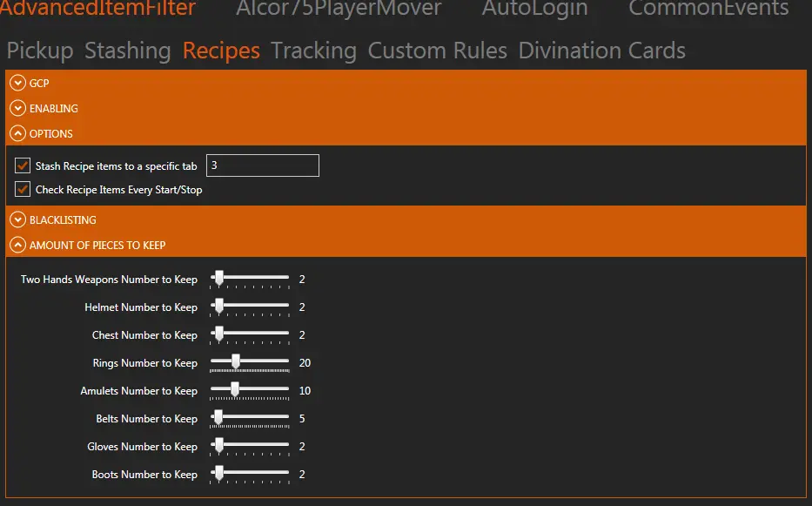Switch to the Pickup tab

[x=40, y=51]
